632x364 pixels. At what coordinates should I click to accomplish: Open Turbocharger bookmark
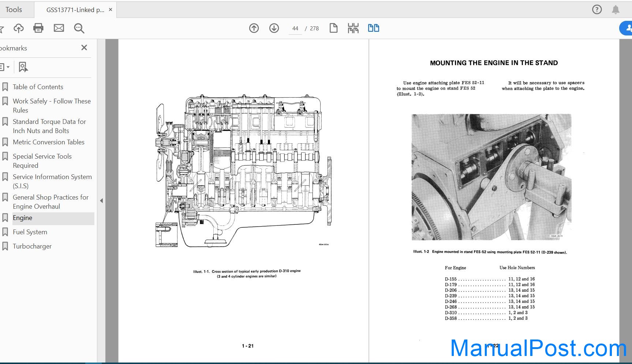coord(32,246)
